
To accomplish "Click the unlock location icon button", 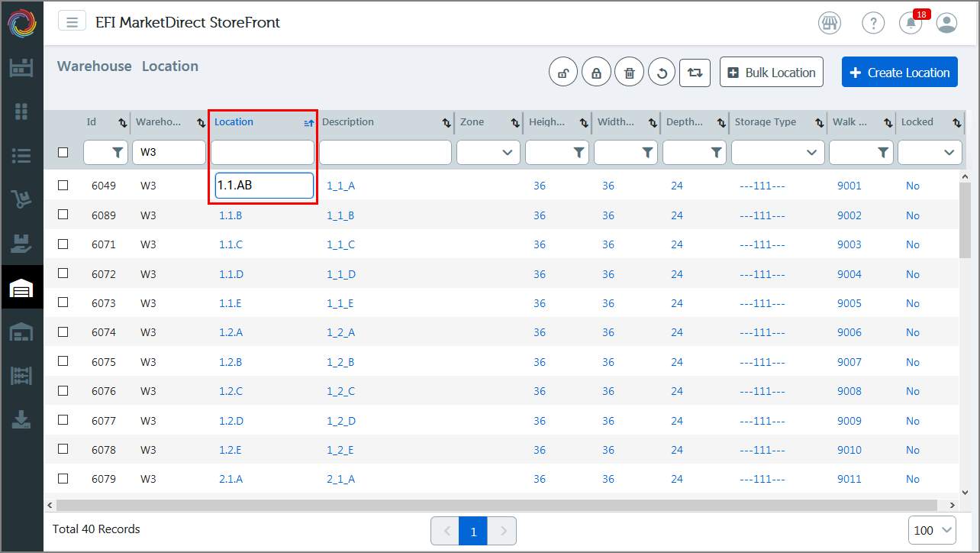I will coord(563,73).
